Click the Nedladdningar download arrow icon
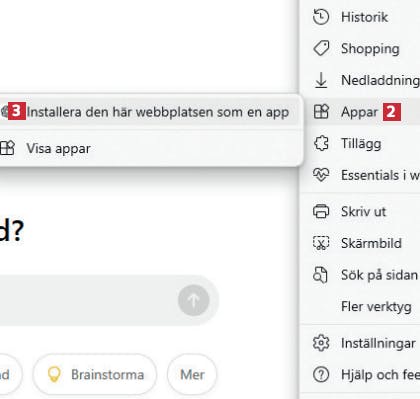The height and width of the screenshot is (399, 420). pyautogui.click(x=321, y=80)
